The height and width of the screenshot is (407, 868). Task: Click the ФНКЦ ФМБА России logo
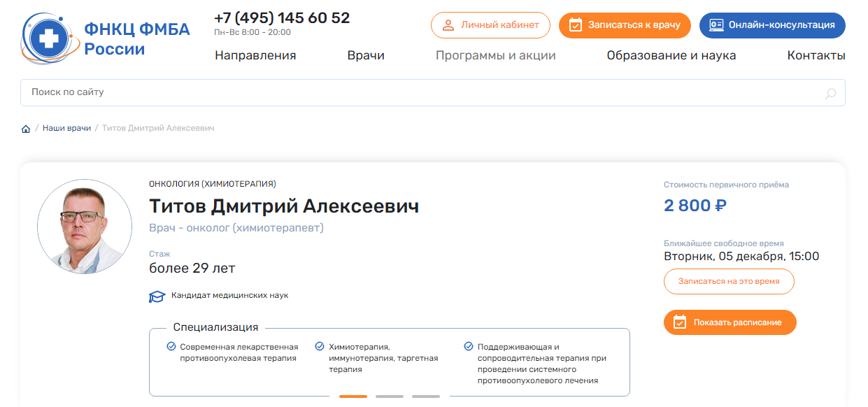106,39
